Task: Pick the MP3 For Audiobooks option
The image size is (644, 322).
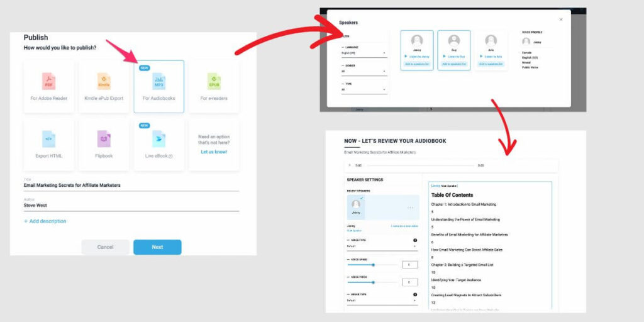Action: tap(158, 81)
